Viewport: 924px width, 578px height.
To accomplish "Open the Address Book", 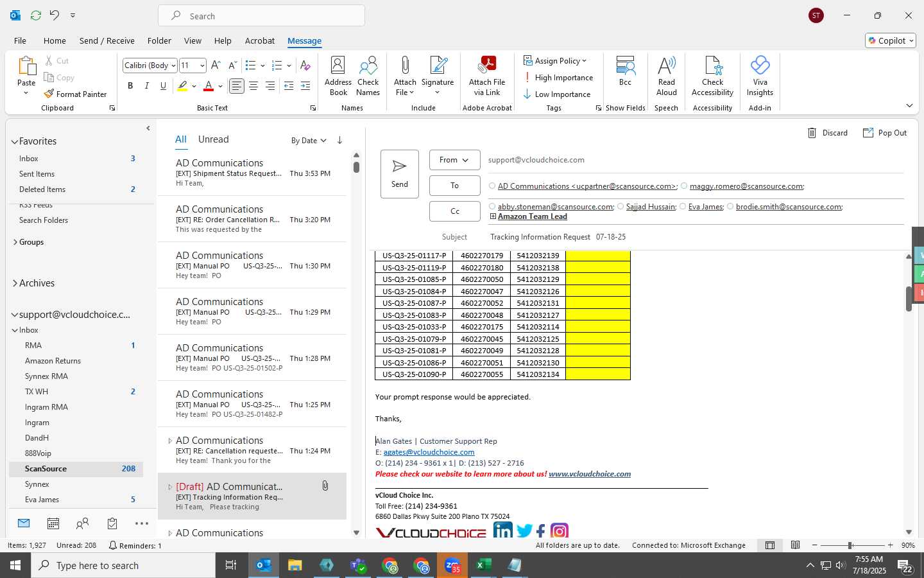I will pyautogui.click(x=338, y=76).
